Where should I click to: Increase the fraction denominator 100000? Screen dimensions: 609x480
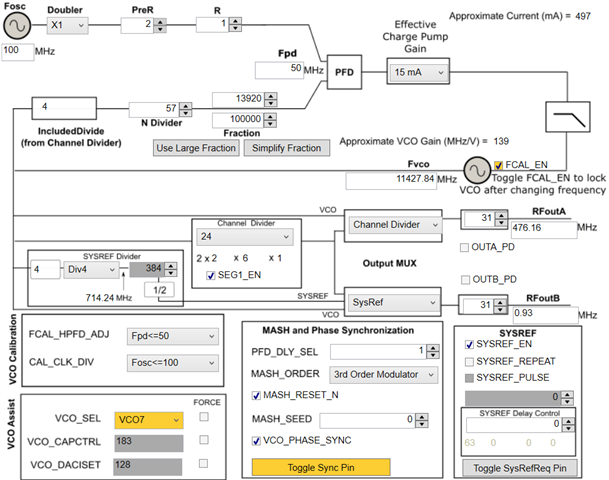click(271, 116)
